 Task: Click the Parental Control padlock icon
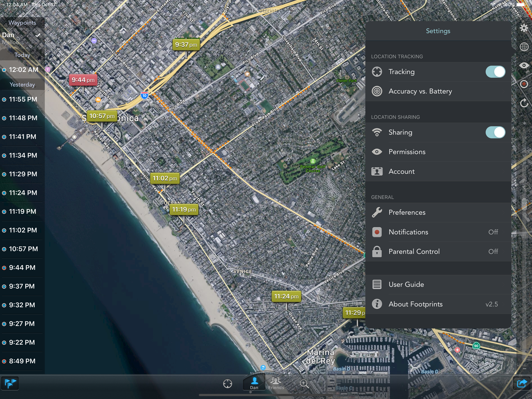click(x=377, y=252)
